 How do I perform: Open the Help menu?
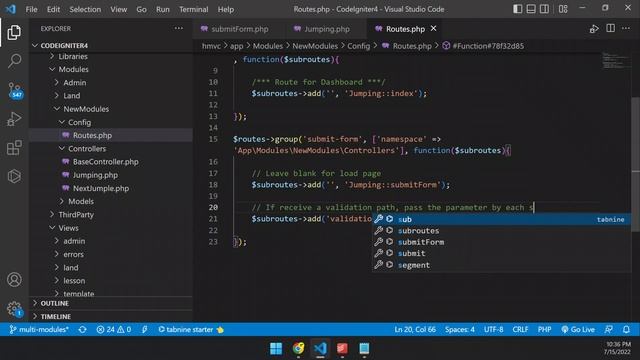(x=226, y=9)
